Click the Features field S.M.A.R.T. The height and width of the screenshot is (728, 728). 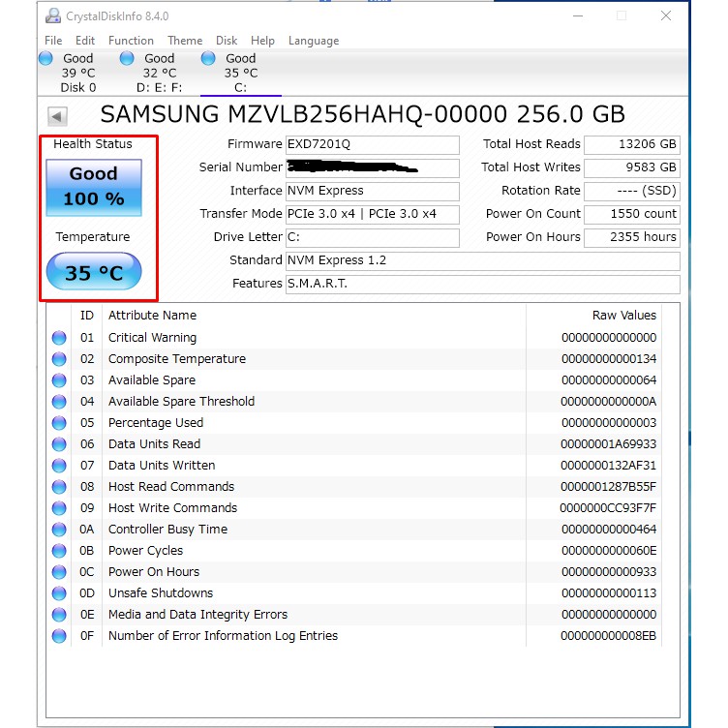[x=483, y=284]
